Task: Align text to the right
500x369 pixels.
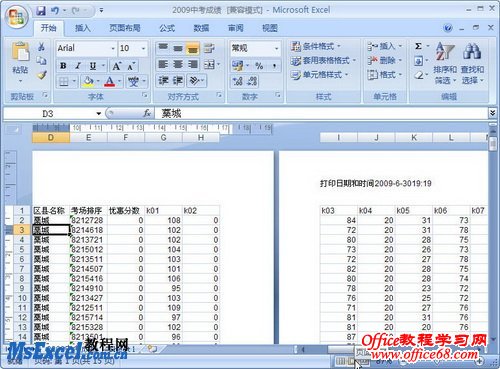Action: pyautogui.click(x=193, y=64)
